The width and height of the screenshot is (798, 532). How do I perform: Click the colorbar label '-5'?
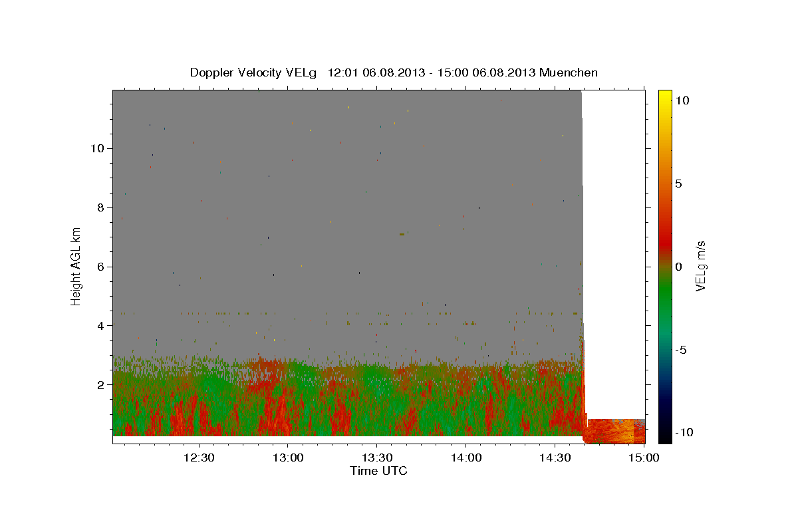tap(680, 350)
